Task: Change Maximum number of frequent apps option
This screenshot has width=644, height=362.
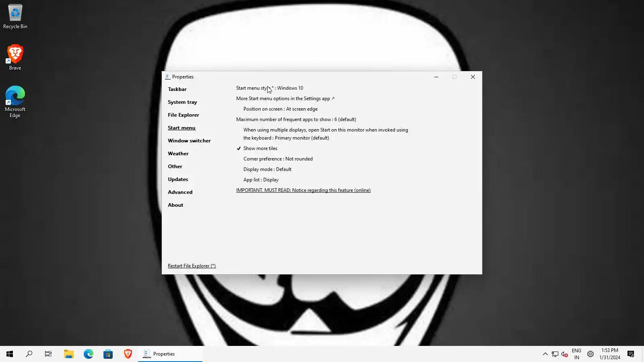Action: coord(296,119)
